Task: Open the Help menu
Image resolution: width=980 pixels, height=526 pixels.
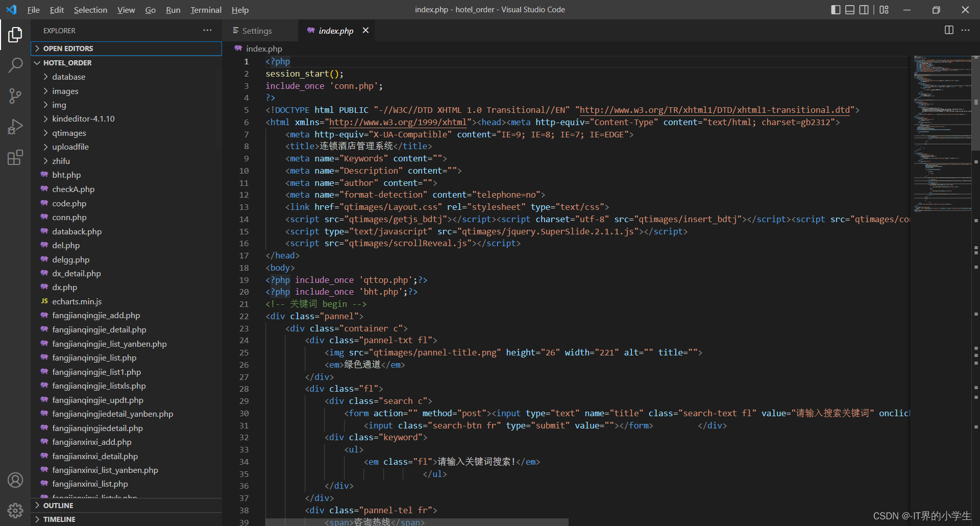Action: (240, 10)
